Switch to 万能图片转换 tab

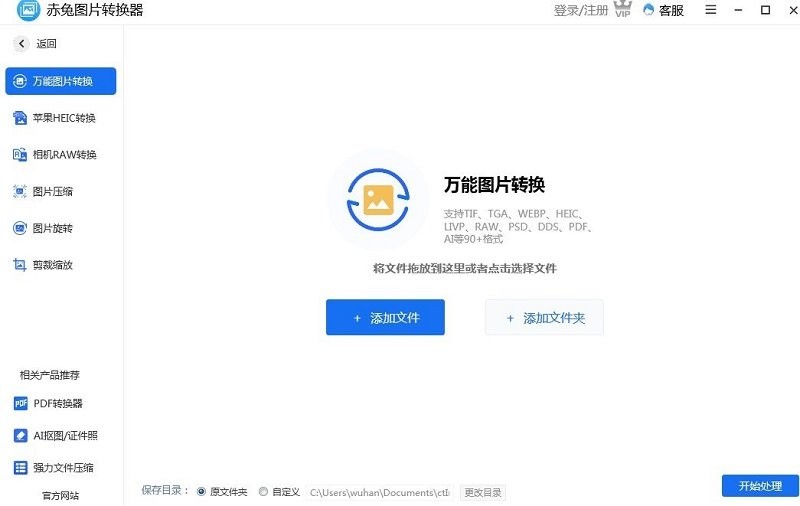[61, 81]
